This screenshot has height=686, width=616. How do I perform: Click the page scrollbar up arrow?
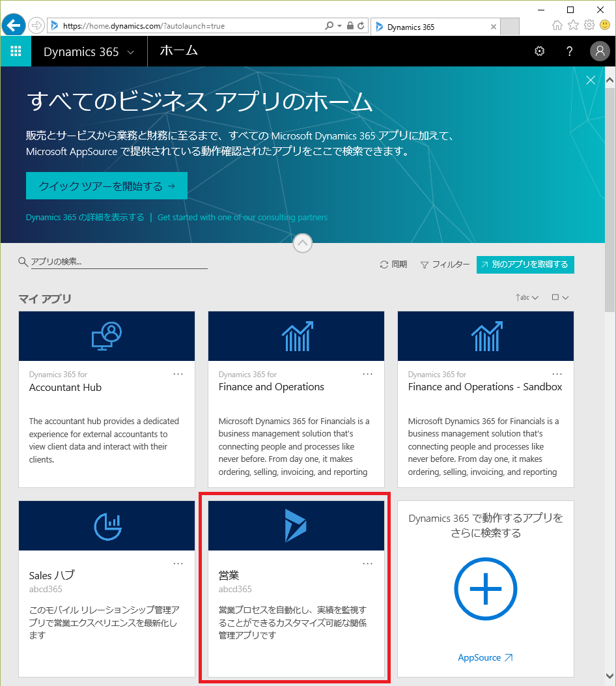tap(610, 81)
